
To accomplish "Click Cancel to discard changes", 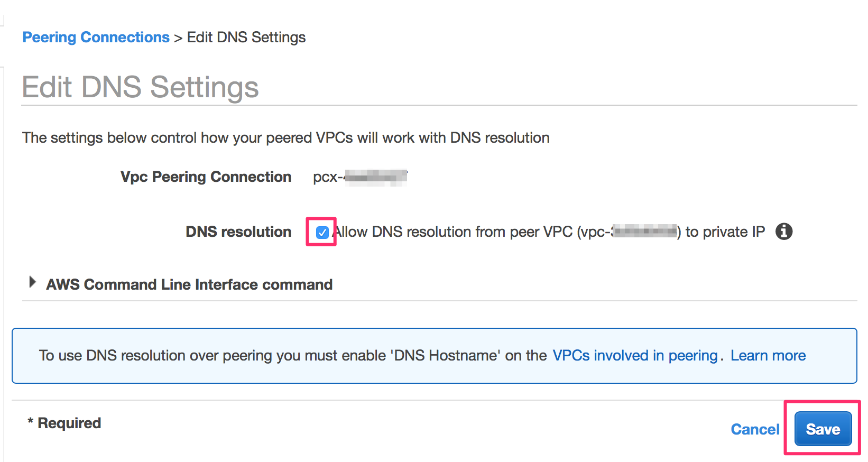I will coord(755,429).
